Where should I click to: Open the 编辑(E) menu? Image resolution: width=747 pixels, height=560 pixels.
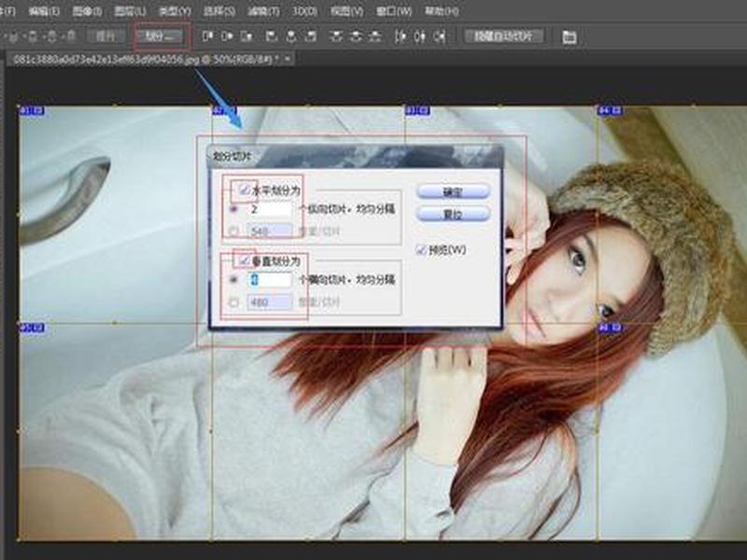point(44,11)
